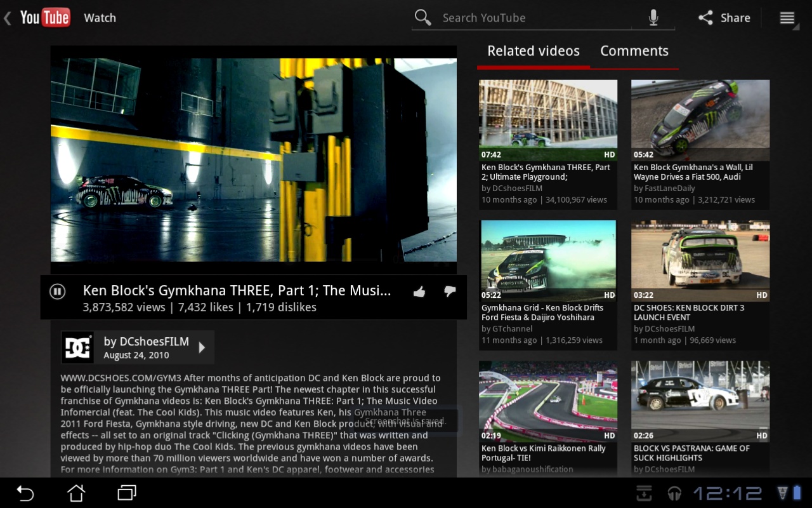Dislike the video with thumbs down
This screenshot has width=812, height=508.
click(x=450, y=291)
